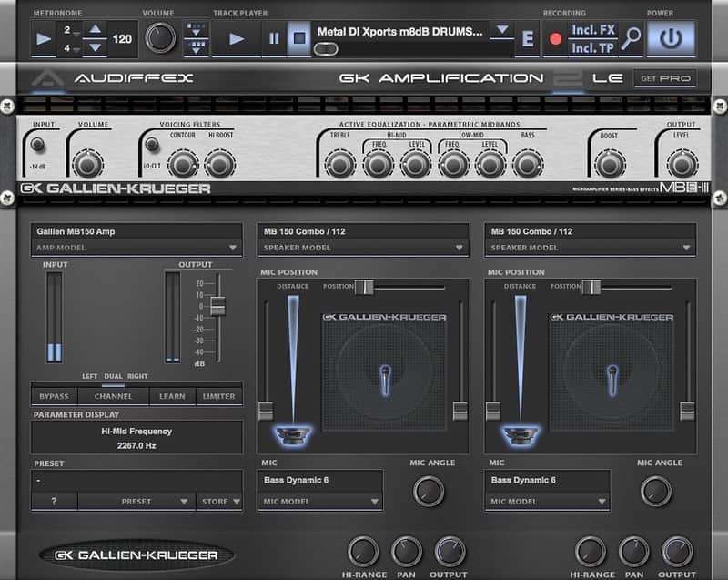Screen dimensions: 728x580
Task: Click right mic Position slider handle
Action: point(591,287)
